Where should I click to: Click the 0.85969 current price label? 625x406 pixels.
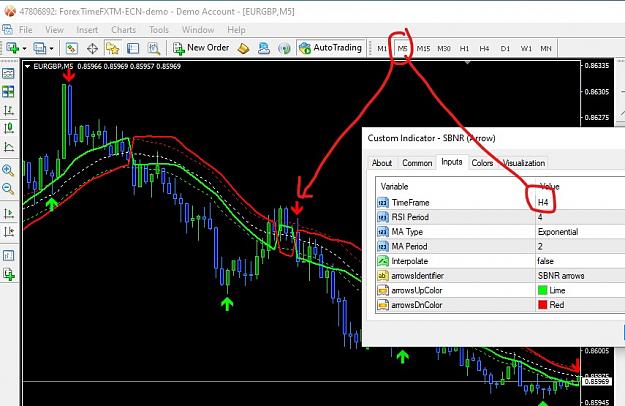[596, 381]
